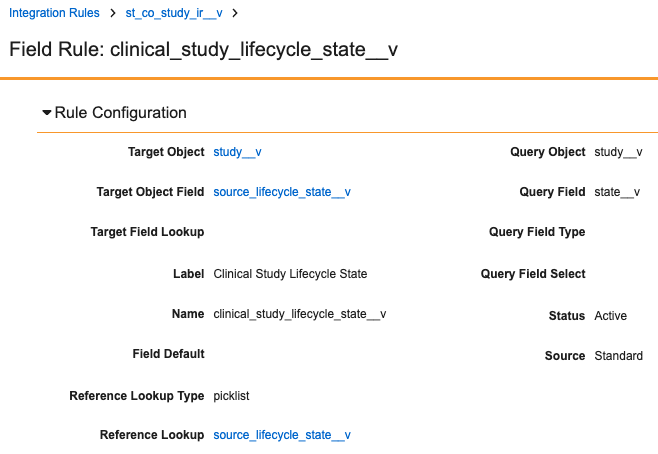This screenshot has width=658, height=454.
Task: Click the Query Field Type label
Action: point(537,232)
